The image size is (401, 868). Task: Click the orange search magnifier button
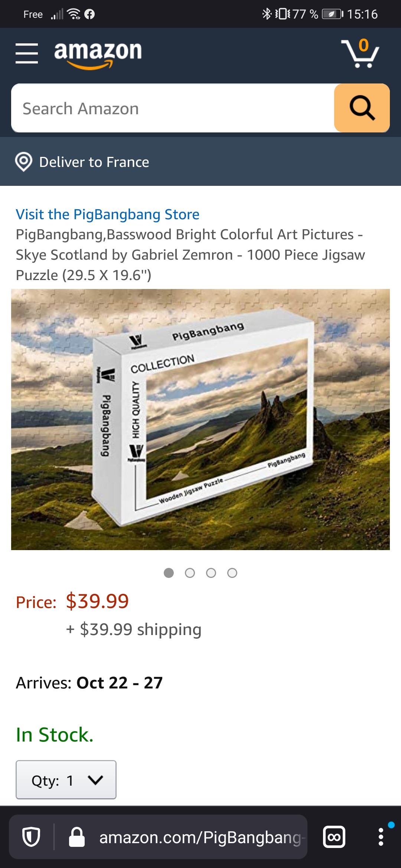coord(362,108)
